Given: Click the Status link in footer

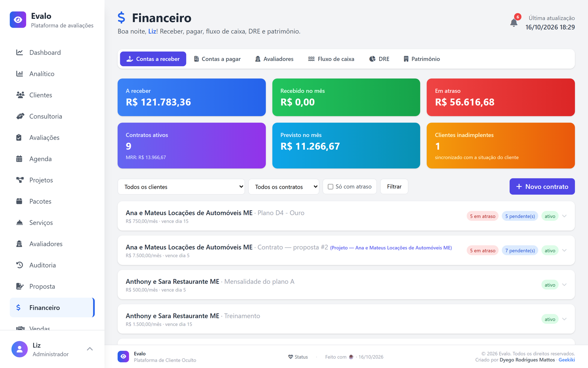Looking at the screenshot, I should point(298,357).
